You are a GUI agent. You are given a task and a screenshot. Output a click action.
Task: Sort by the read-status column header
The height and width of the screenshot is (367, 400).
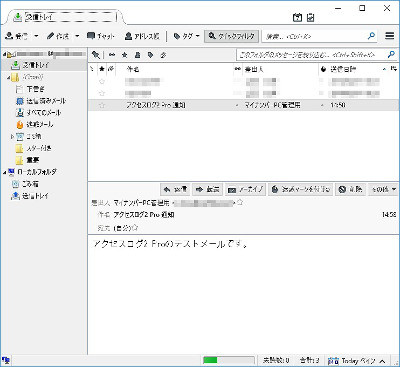[238, 69]
